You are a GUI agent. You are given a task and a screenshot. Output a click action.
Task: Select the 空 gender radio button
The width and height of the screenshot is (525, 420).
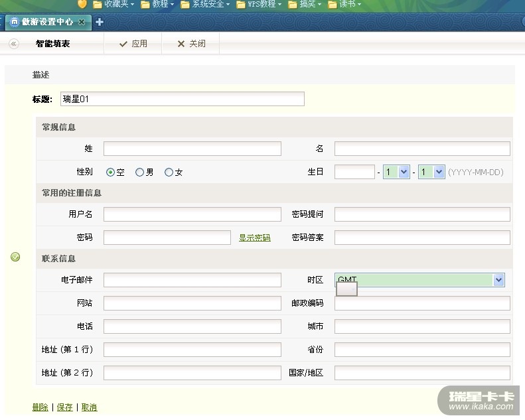click(x=111, y=172)
